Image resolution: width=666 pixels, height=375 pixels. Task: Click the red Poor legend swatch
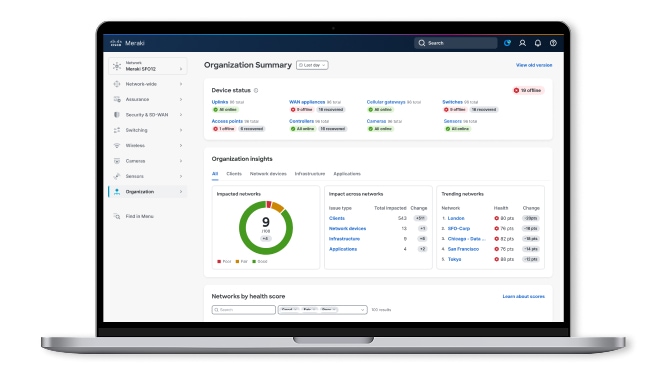pyautogui.click(x=219, y=262)
